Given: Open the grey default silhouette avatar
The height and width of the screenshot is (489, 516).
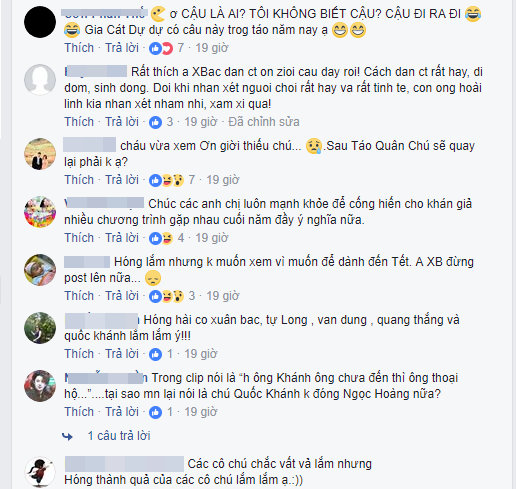Looking at the screenshot, I should click(40, 80).
